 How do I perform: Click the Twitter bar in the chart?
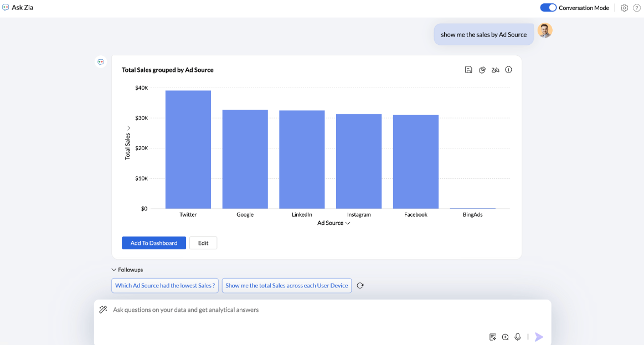click(188, 150)
